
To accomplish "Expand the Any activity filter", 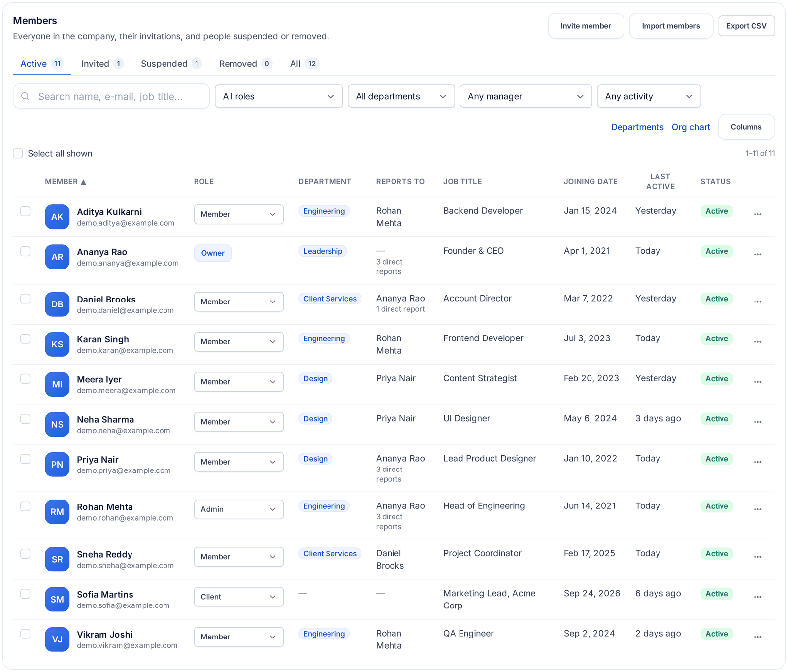I will (649, 96).
